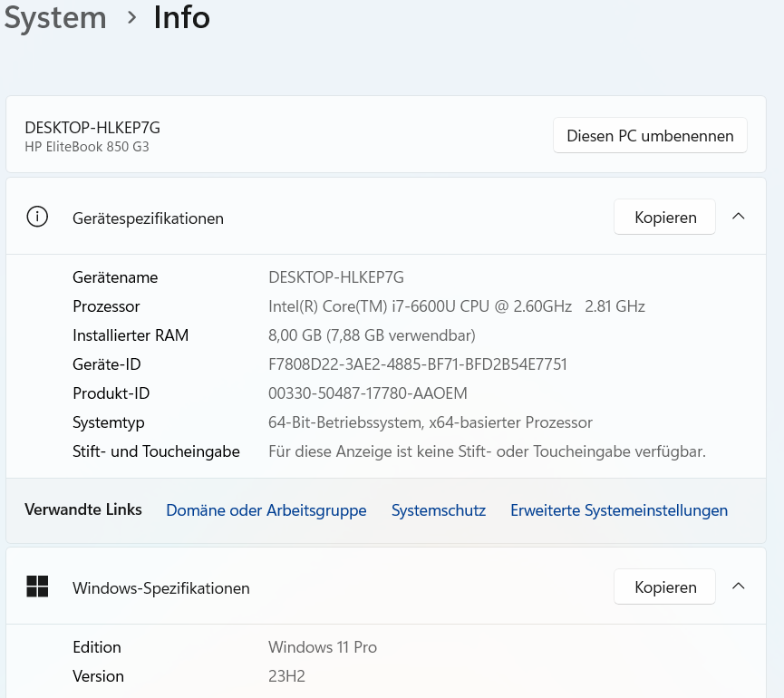This screenshot has width=784, height=698.
Task: Copy the Gerätespezifikationen with Kopieren button
Action: click(x=665, y=217)
